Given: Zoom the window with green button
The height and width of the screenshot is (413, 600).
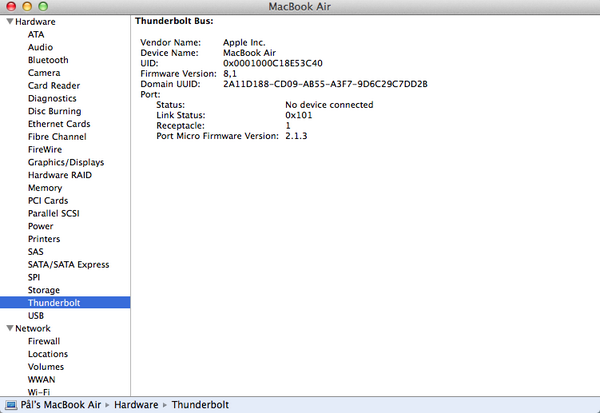Looking at the screenshot, I should [43, 6].
